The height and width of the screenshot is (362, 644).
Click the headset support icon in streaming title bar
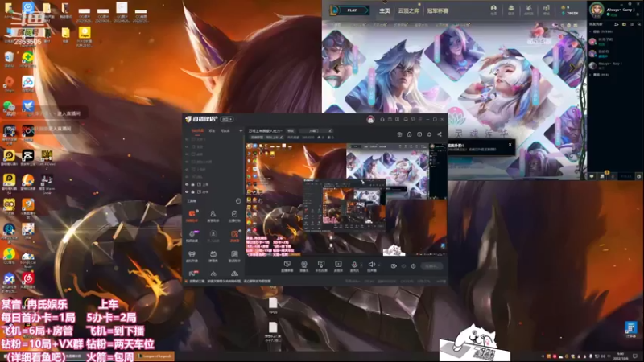(x=382, y=119)
